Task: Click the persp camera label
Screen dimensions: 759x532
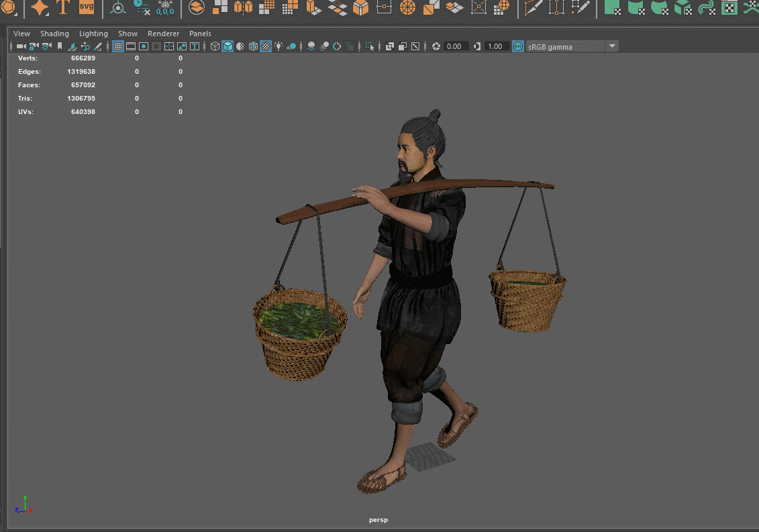Action: (378, 519)
